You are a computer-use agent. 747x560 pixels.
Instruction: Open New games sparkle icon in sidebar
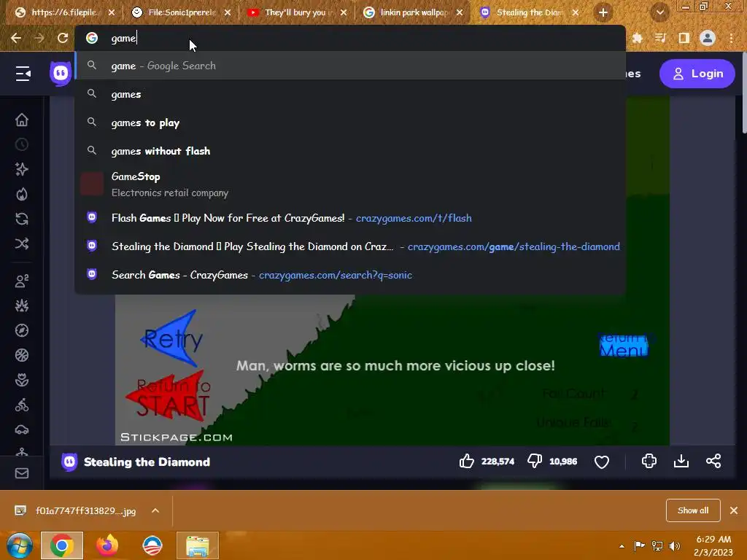21,169
